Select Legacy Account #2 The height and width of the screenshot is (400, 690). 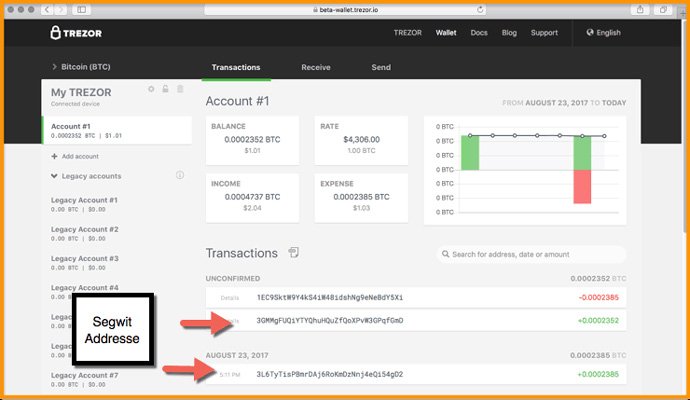tap(84, 233)
